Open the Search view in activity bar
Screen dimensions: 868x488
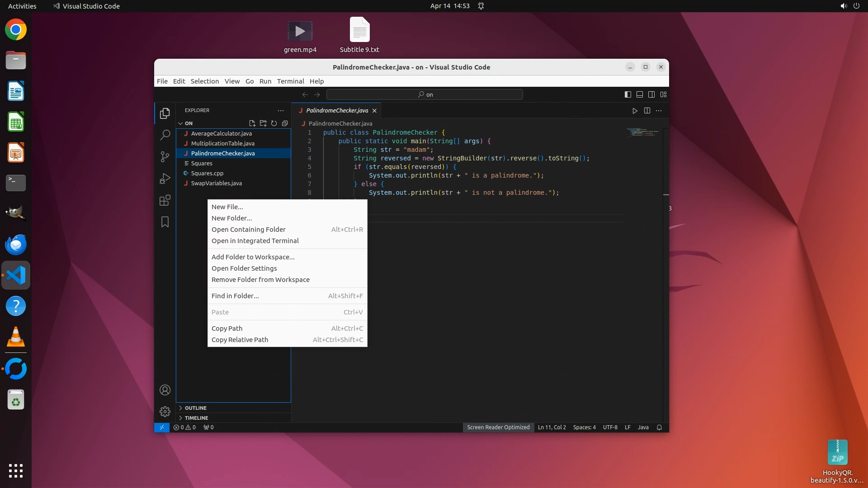pos(165,135)
